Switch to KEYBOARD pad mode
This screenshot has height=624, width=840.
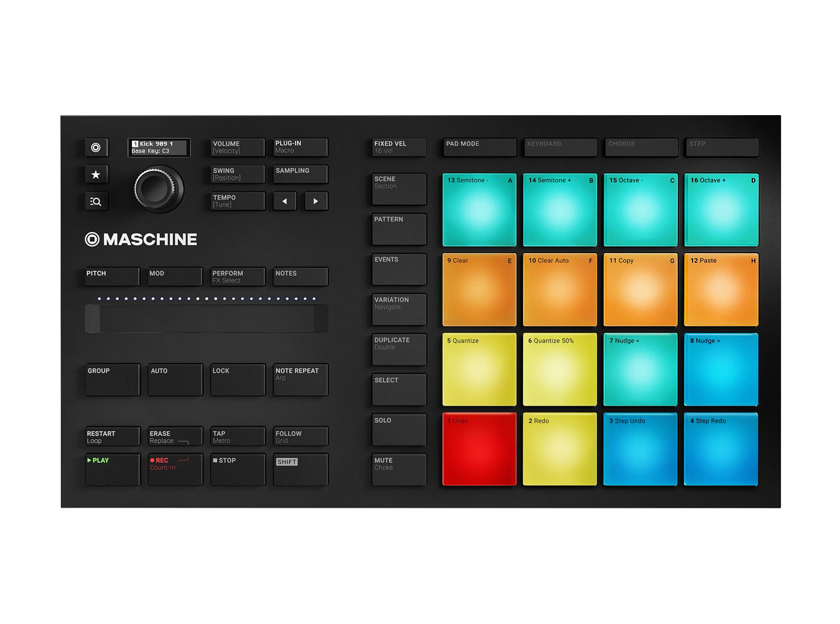pyautogui.click(x=560, y=147)
